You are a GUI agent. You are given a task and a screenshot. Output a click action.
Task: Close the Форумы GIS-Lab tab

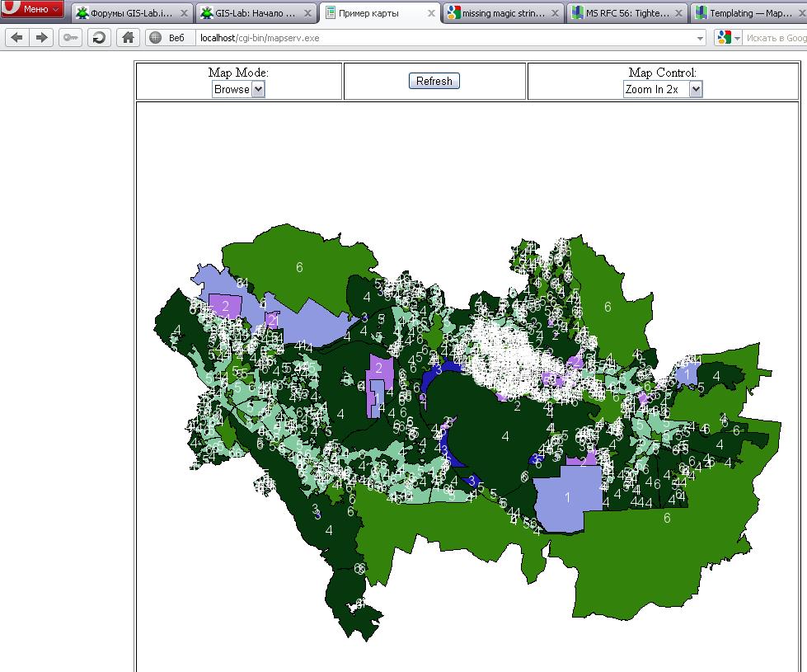pyautogui.click(x=184, y=13)
